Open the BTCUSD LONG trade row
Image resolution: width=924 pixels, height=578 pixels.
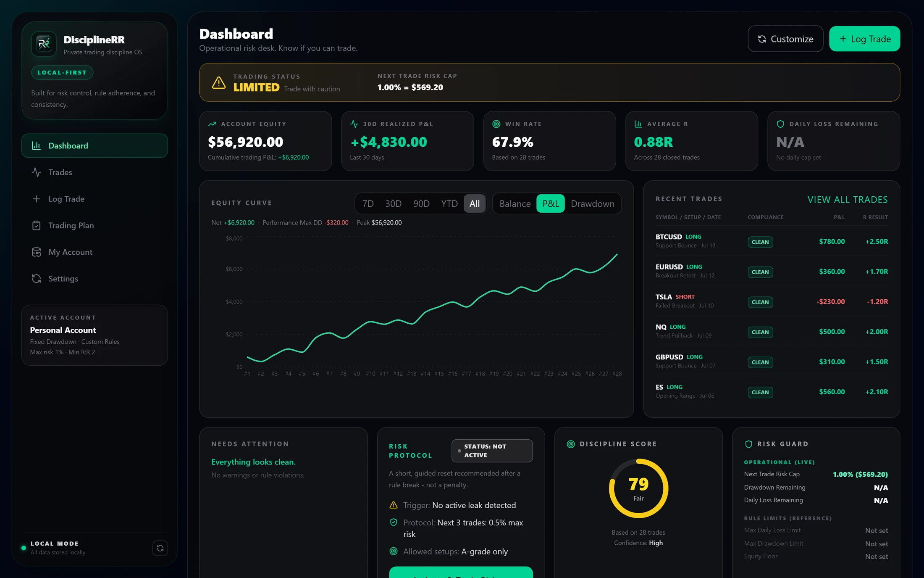[772, 241]
